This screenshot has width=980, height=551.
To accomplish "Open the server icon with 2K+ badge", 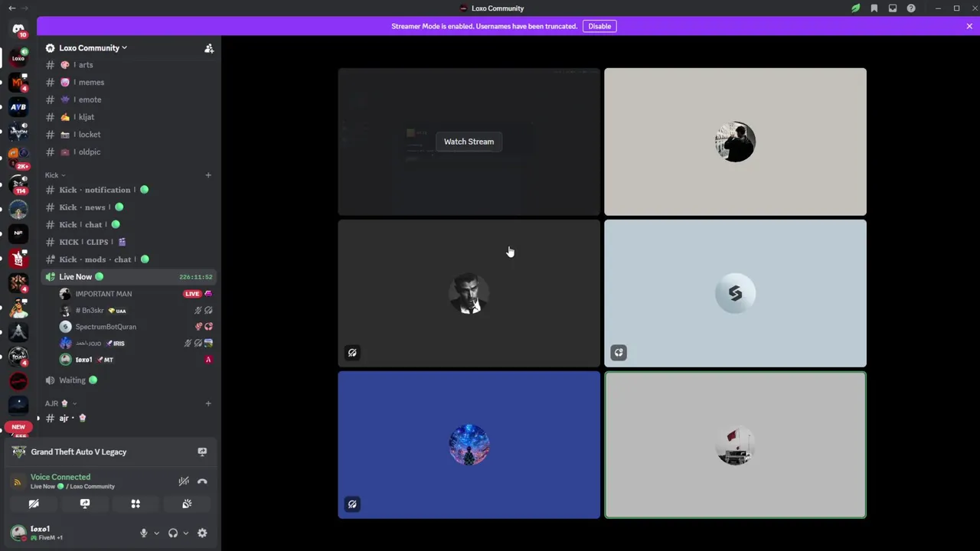I will pyautogui.click(x=18, y=157).
